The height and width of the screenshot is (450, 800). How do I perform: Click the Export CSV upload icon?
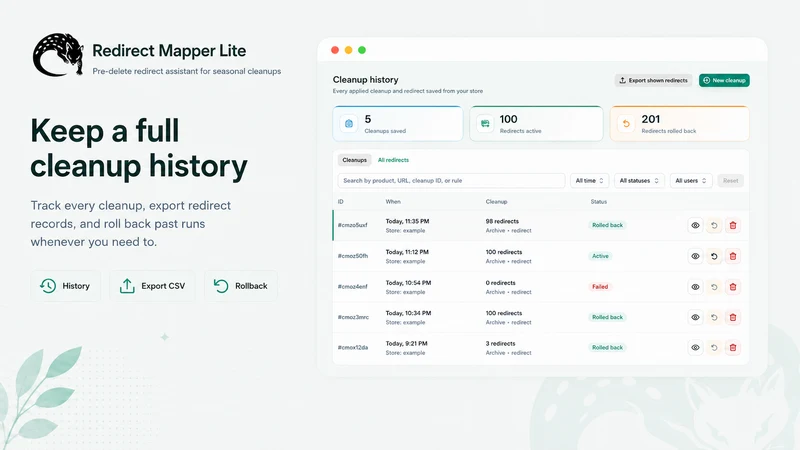[127, 286]
